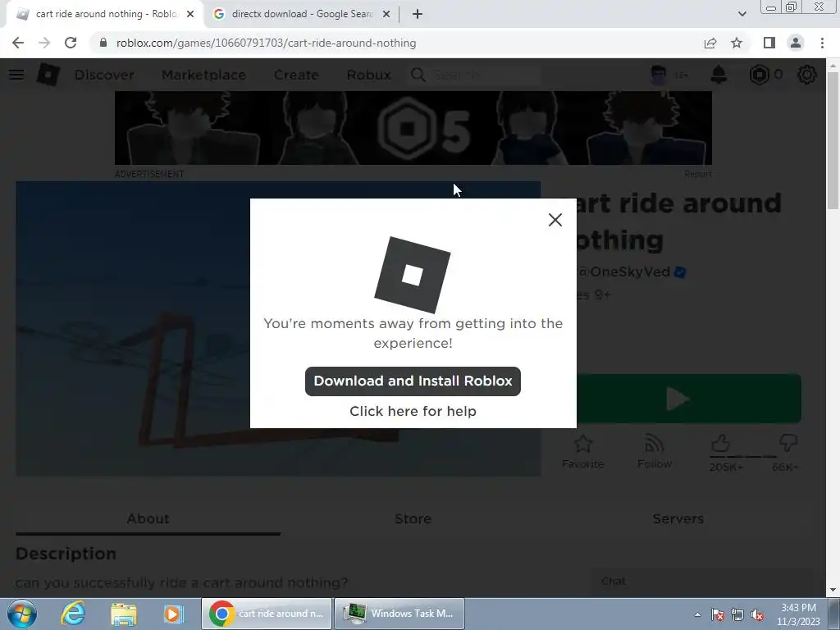Select the cart ride around nothing tab
Screen dimensions: 840x630
pos(106,14)
